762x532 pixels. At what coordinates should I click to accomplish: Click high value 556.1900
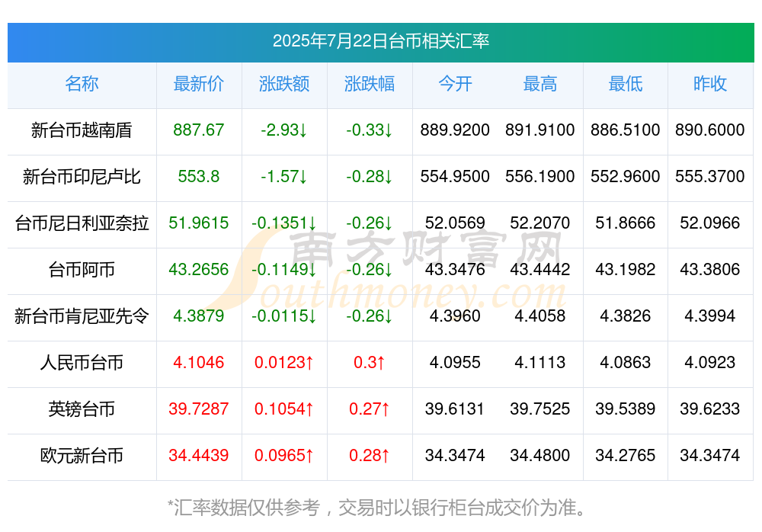[540, 177]
